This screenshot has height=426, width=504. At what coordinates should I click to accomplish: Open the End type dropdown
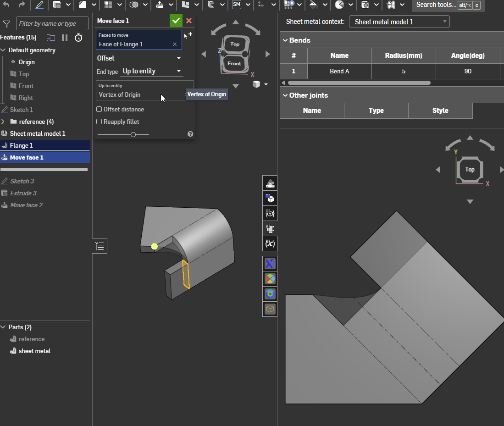tap(151, 72)
